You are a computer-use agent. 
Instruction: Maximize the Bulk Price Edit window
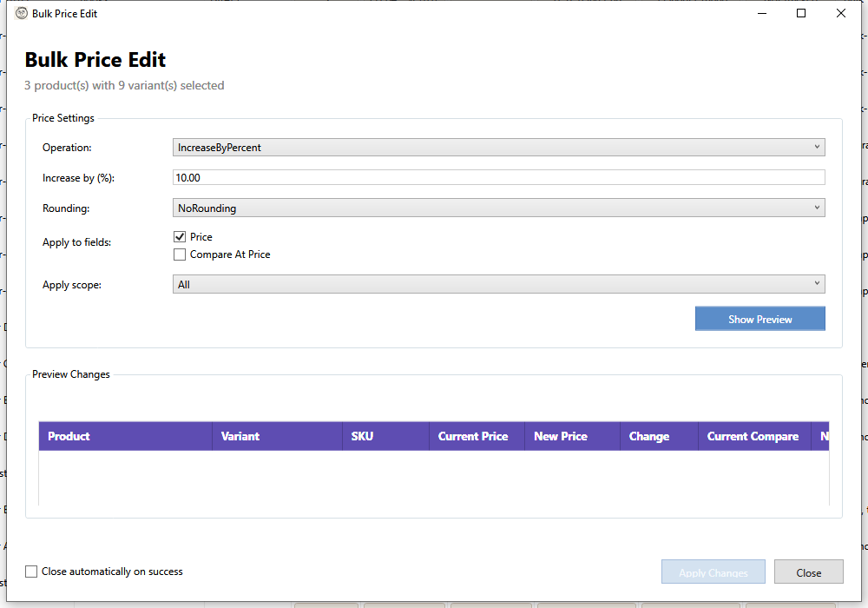(801, 14)
